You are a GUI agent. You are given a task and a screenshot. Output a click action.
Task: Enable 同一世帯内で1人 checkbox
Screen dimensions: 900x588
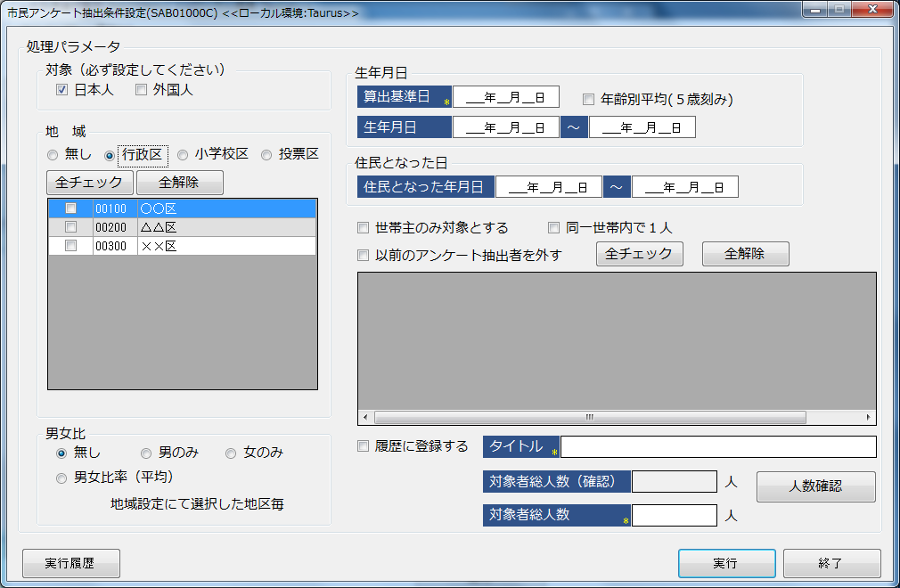(x=553, y=228)
